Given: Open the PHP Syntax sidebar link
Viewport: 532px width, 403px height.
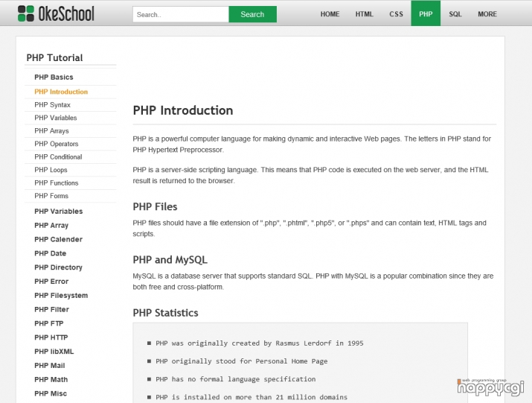Looking at the screenshot, I should (x=52, y=104).
